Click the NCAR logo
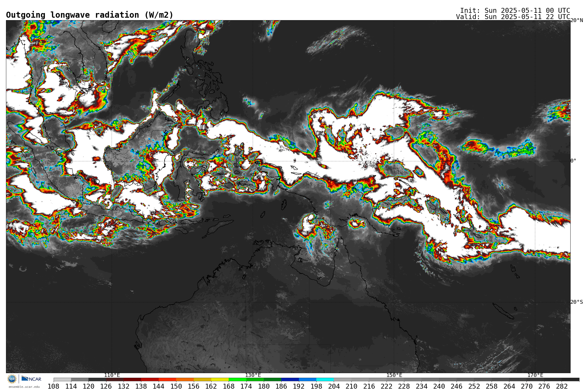588x390 pixels. [x=31, y=379]
